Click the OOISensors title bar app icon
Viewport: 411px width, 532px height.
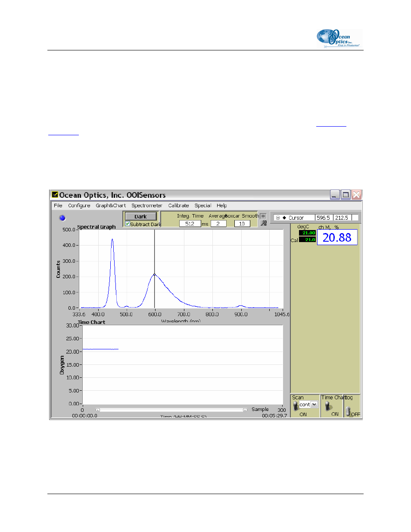point(55,195)
